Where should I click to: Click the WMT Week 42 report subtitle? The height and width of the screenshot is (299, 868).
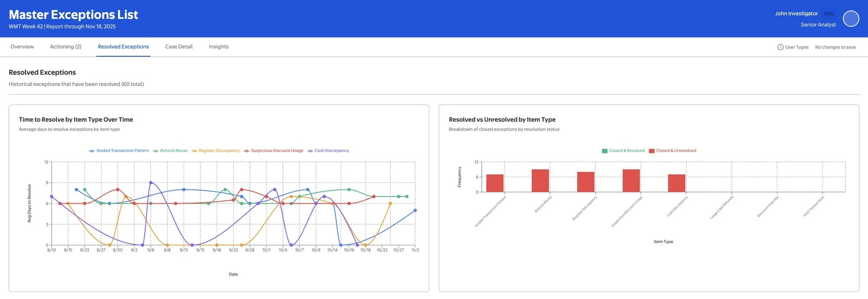point(62,26)
